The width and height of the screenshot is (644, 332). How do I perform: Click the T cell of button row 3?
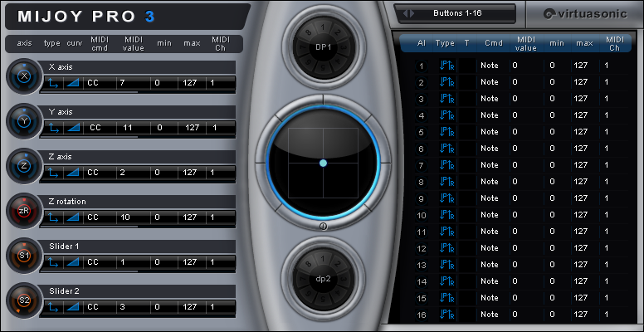click(x=467, y=99)
